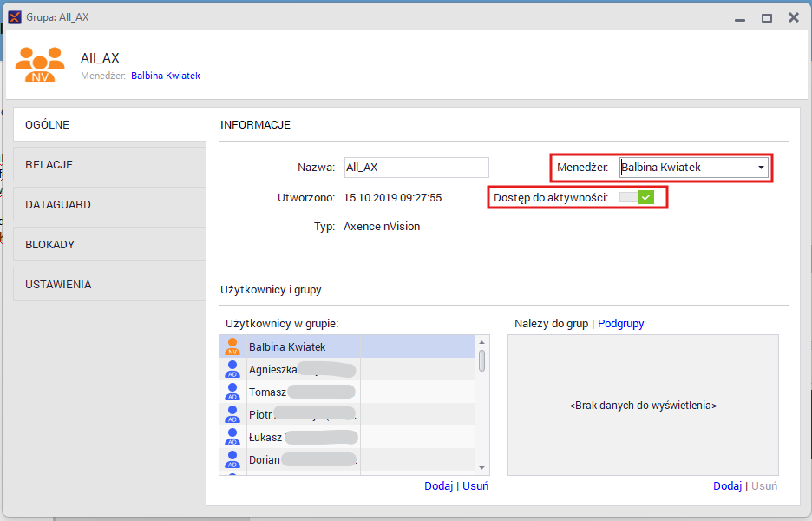Click the orange group icon in header

coord(40,65)
